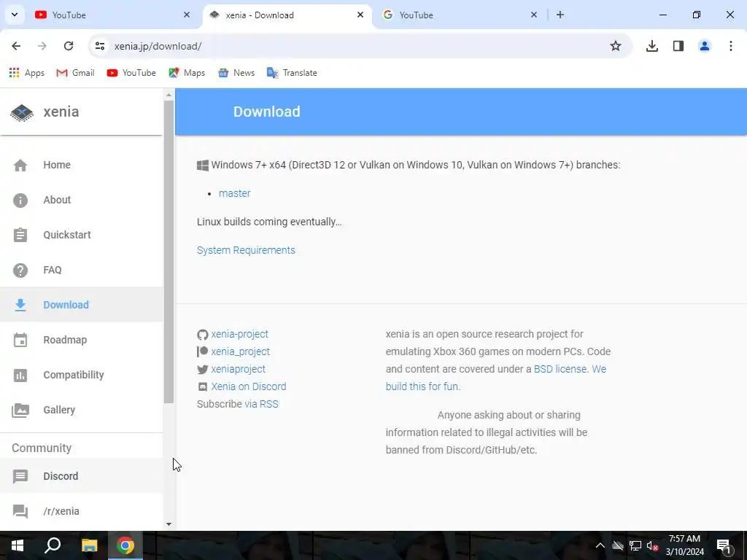
Task: Click the /r/xenia forum icon
Action: [x=20, y=511]
